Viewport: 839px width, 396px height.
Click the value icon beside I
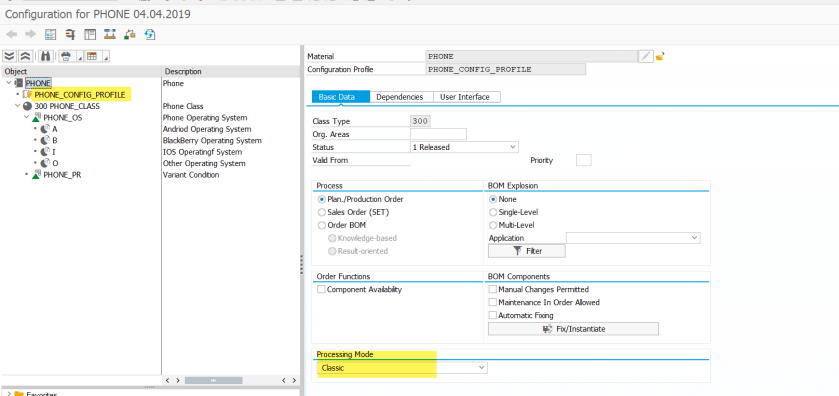pos(45,152)
